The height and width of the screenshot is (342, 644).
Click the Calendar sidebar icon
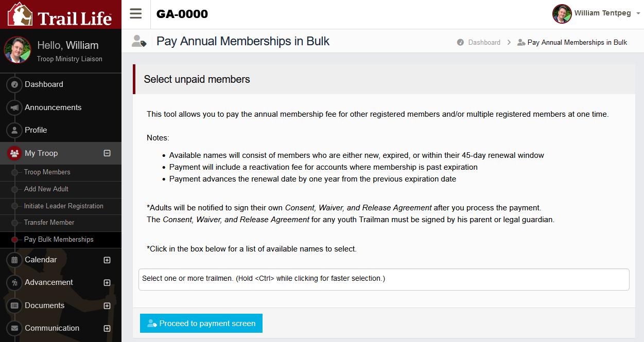click(x=14, y=260)
